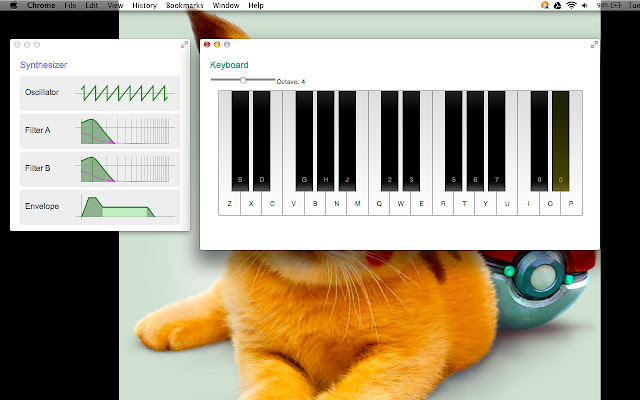640x400 pixels.
Task: Click the Synthesizer title text
Action: click(x=44, y=65)
